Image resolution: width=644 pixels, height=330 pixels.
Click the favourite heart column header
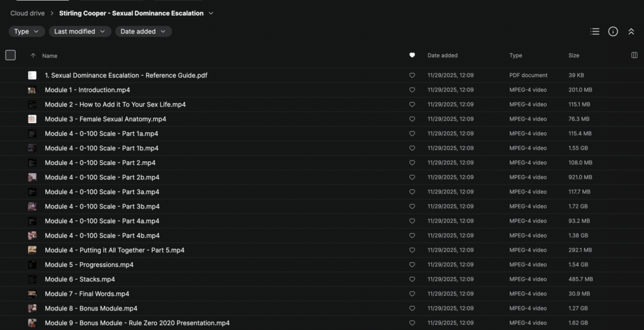[412, 55]
